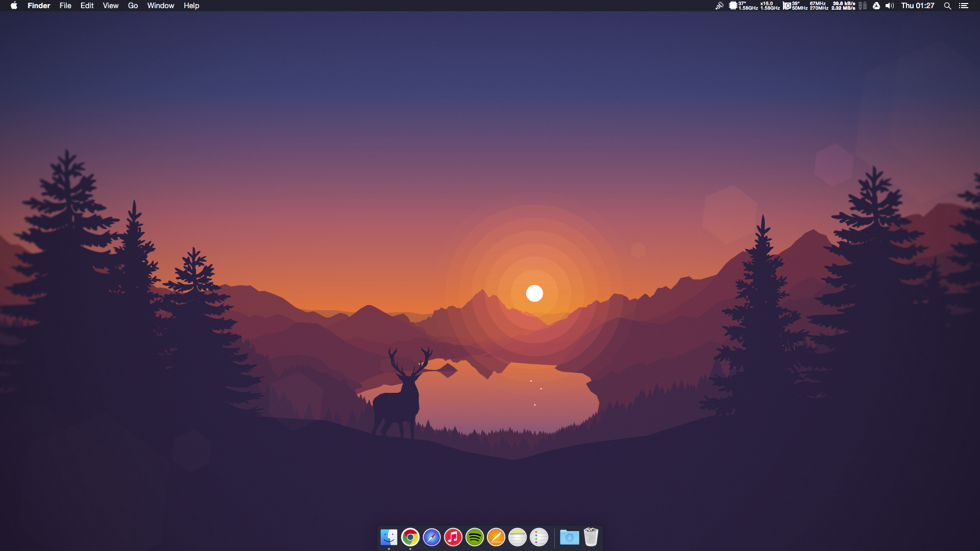The image size is (980, 551).
Task: Click the volume speaker icon
Action: click(890, 6)
